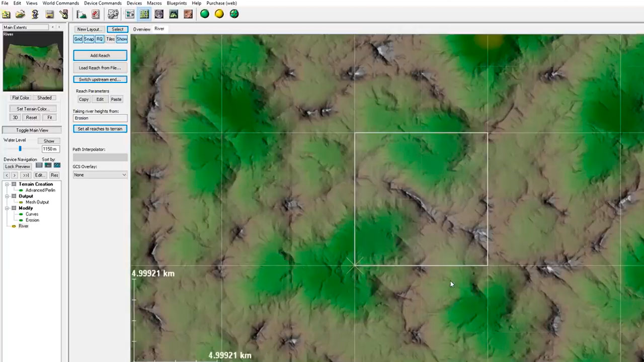Image resolution: width=644 pixels, height=362 pixels.
Task: Click the Add Reach button
Action: point(100,56)
